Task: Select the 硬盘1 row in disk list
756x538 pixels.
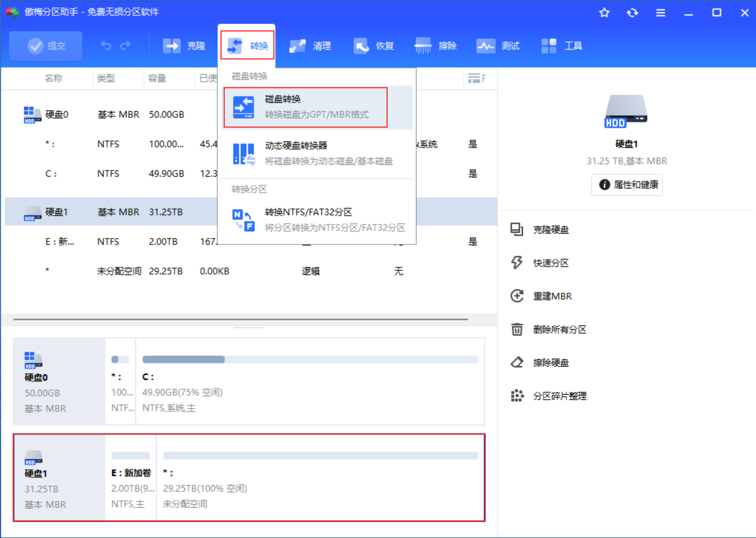Action: [250, 212]
